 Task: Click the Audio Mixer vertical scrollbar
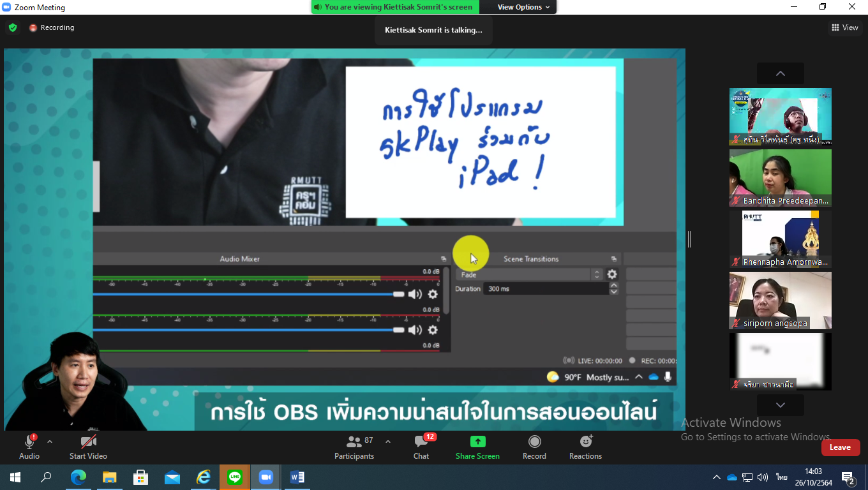[x=447, y=290]
